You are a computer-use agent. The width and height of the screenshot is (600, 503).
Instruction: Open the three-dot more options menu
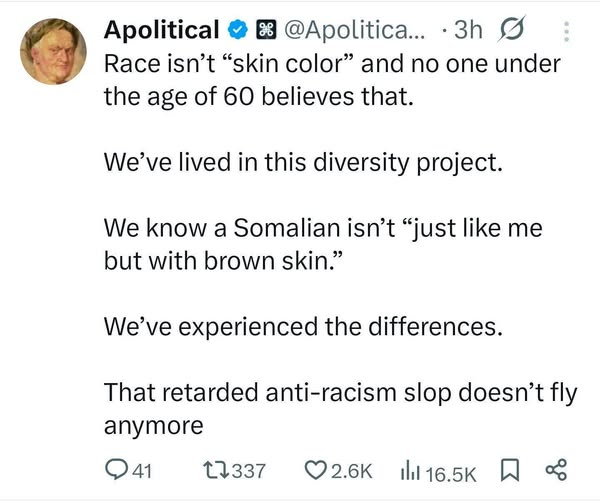pos(568,32)
